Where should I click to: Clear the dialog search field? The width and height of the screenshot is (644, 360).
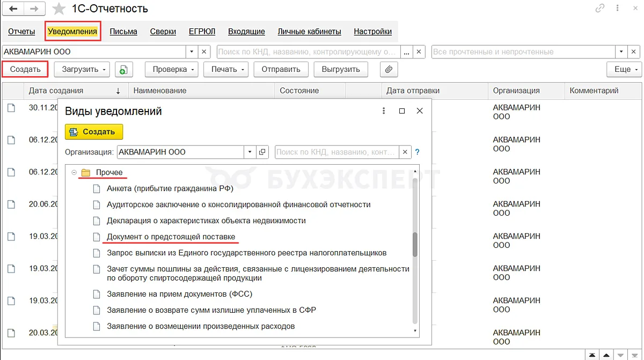406,152
